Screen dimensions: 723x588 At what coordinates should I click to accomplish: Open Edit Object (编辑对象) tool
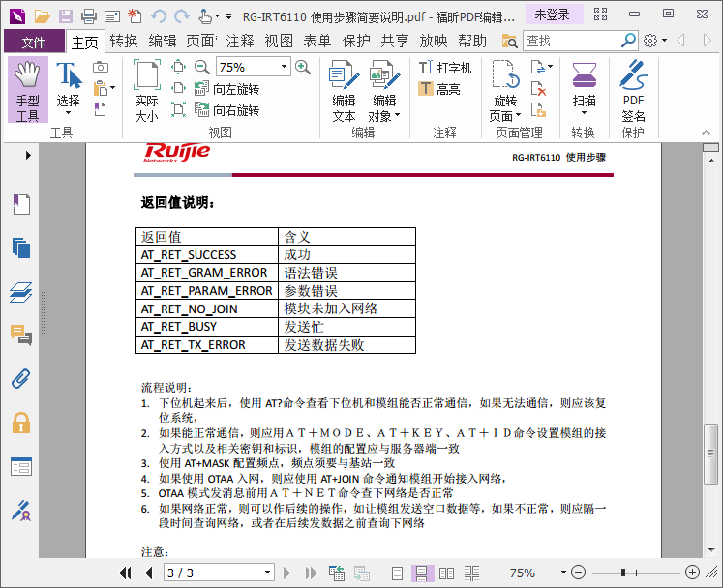click(383, 91)
